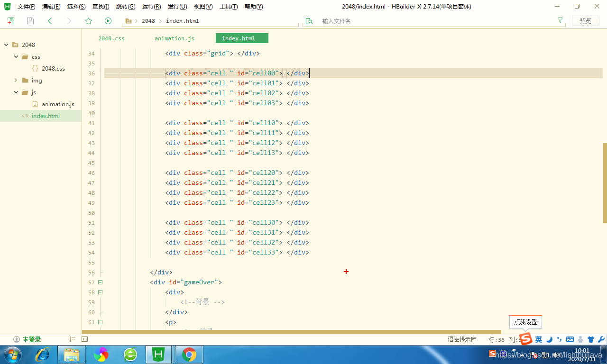Open animation.js in the file tree
Viewport: 607px width, 364px height.
58,104
